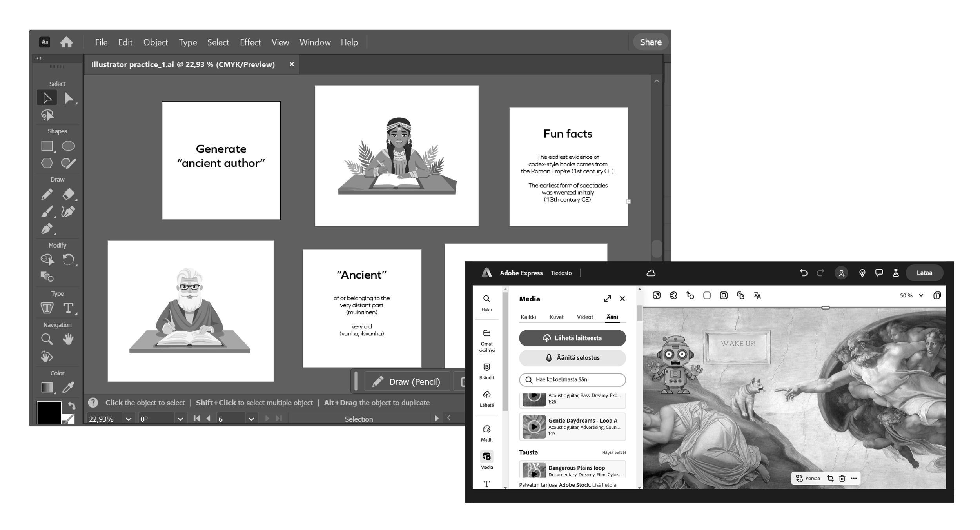Click the Lähetä laitteesta upload button
Viewport: 980px width, 530px height.
pos(572,338)
